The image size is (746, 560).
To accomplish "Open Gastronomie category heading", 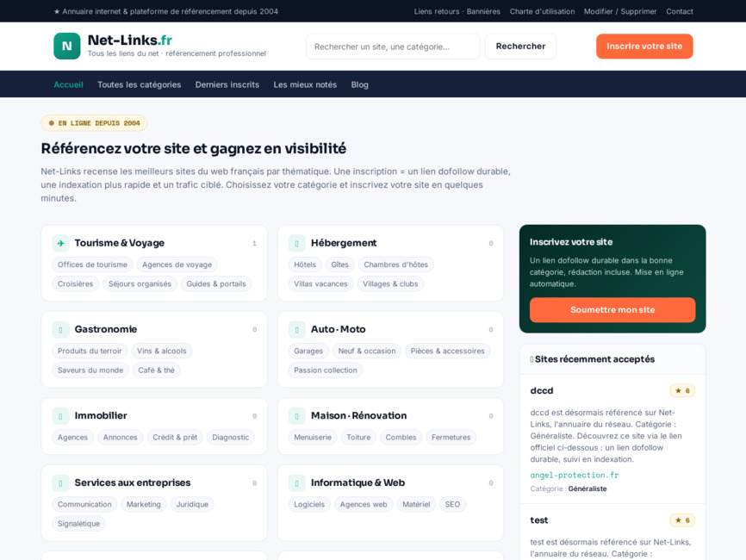I will (x=106, y=329).
